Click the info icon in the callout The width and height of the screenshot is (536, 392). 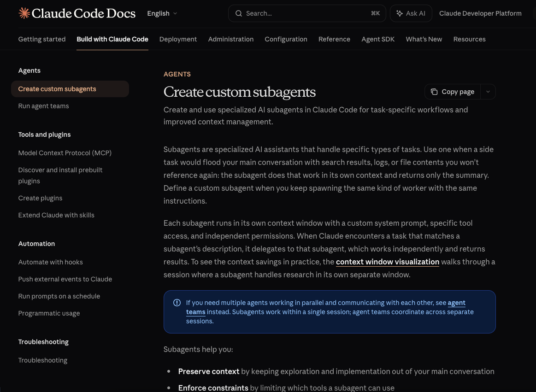(x=177, y=303)
